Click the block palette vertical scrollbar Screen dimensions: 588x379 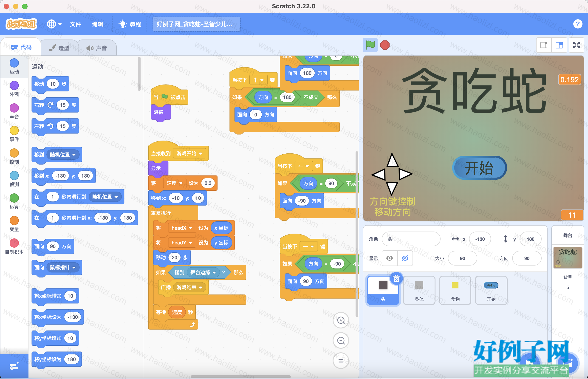139,73
